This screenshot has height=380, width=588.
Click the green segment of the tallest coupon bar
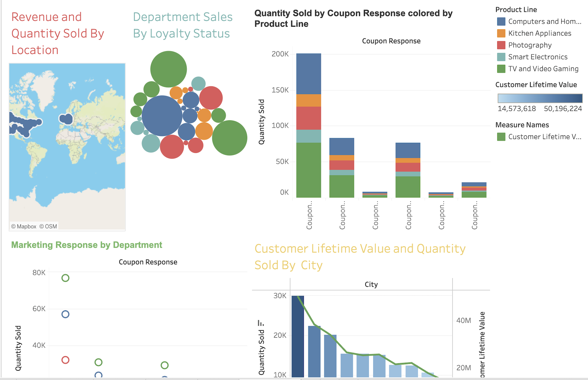309,170
